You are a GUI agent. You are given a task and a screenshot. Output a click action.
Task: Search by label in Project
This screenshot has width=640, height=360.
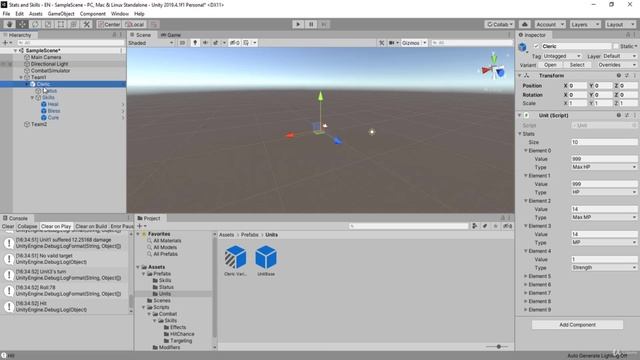pos(484,226)
